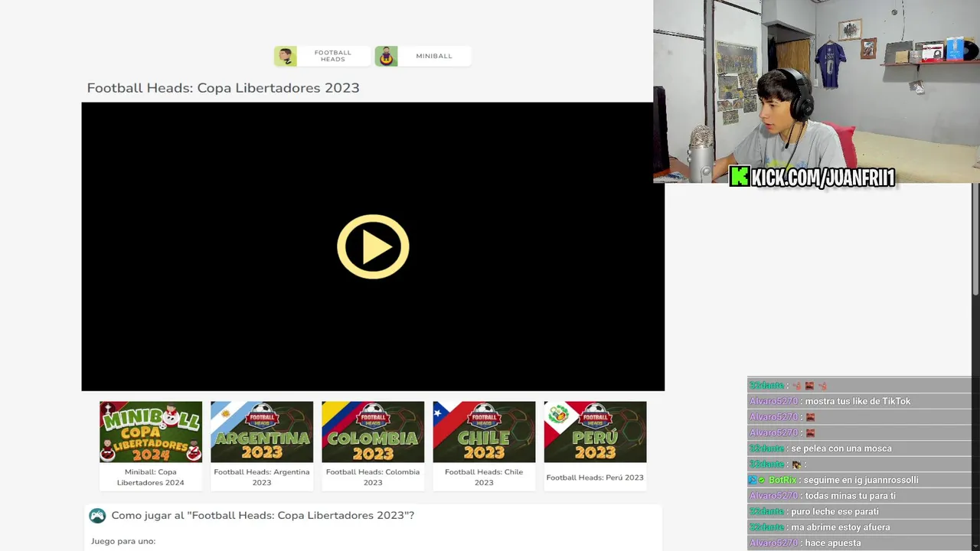Click the Miniball character icon
Screen dimensions: 980x551
pos(386,56)
